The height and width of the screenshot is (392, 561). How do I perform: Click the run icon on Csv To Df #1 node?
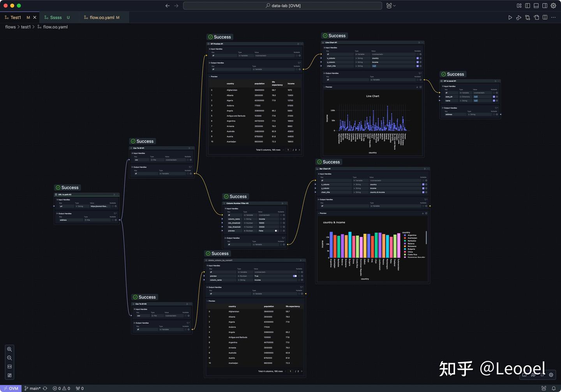pyautogui.click(x=189, y=148)
